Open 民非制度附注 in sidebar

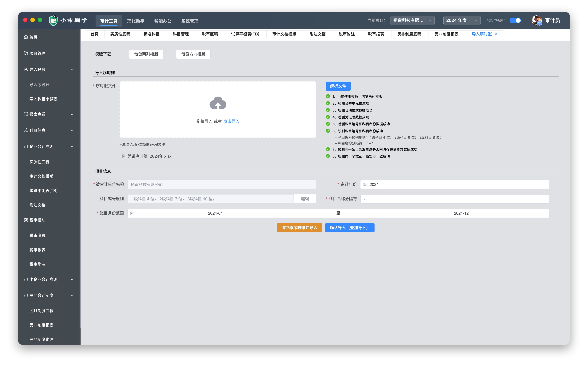42,339
